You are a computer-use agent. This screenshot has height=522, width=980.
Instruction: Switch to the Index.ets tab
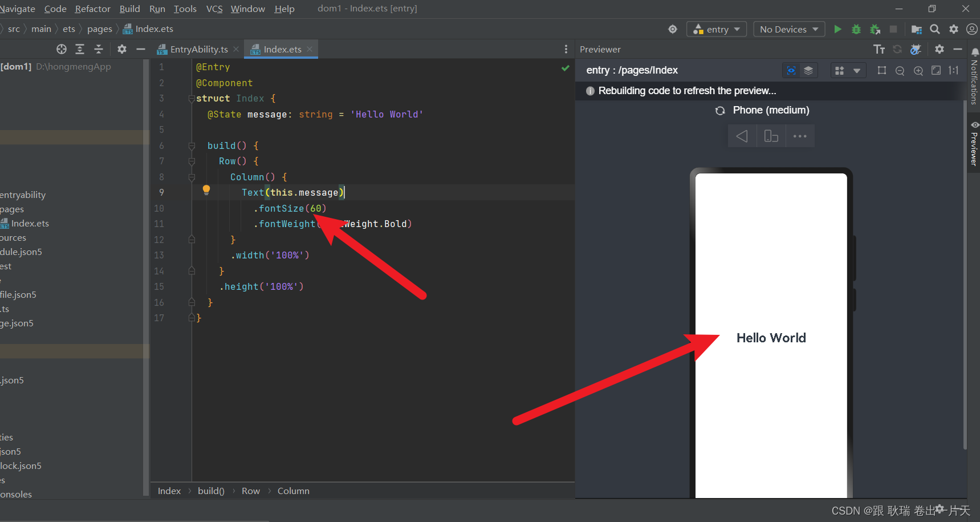282,49
